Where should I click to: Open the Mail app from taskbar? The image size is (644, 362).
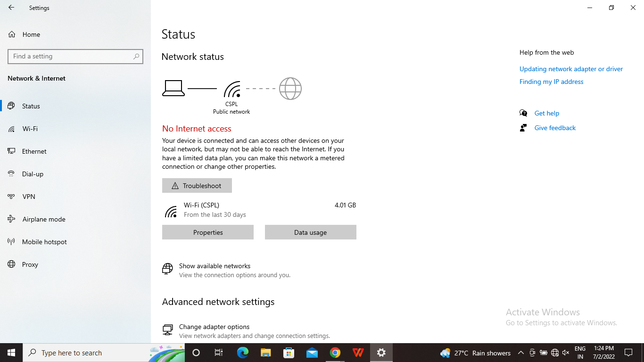coord(312,353)
